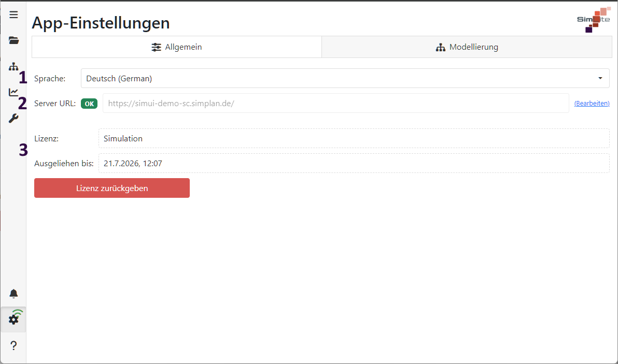Open the folder icon in sidebar
Viewport: 618px width, 364px height.
point(13,40)
